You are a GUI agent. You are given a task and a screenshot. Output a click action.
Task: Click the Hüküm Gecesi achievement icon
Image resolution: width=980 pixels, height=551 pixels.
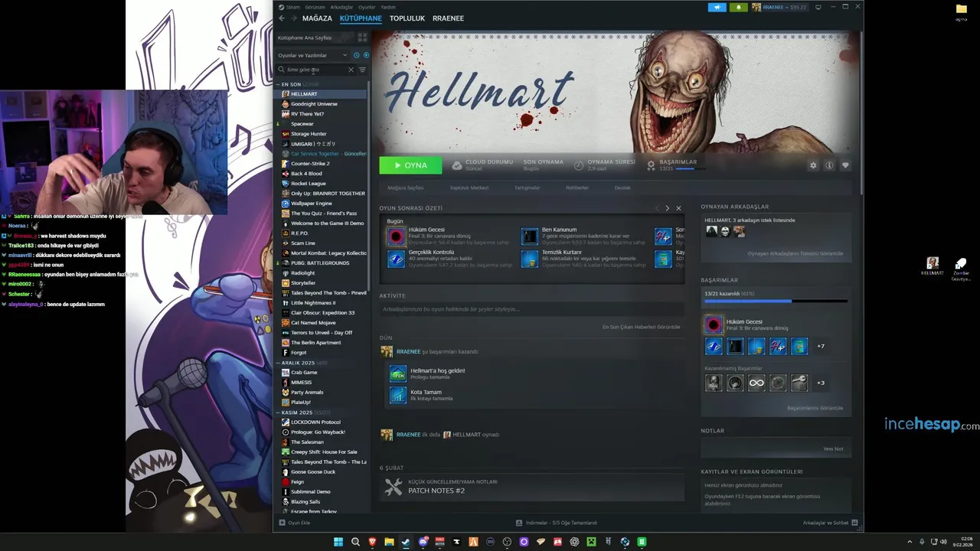tap(396, 236)
